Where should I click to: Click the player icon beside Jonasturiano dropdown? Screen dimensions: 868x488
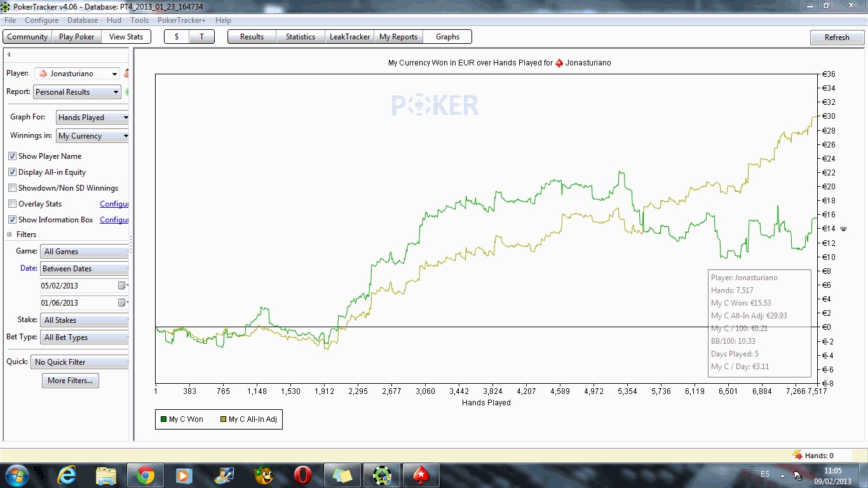[126, 74]
